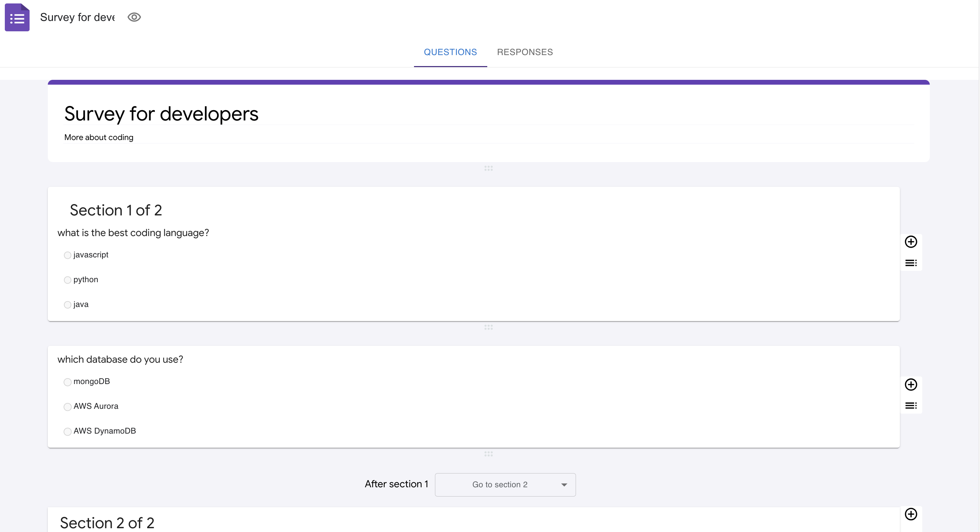Image resolution: width=980 pixels, height=532 pixels.
Task: Select the java radio option
Action: [67, 305]
